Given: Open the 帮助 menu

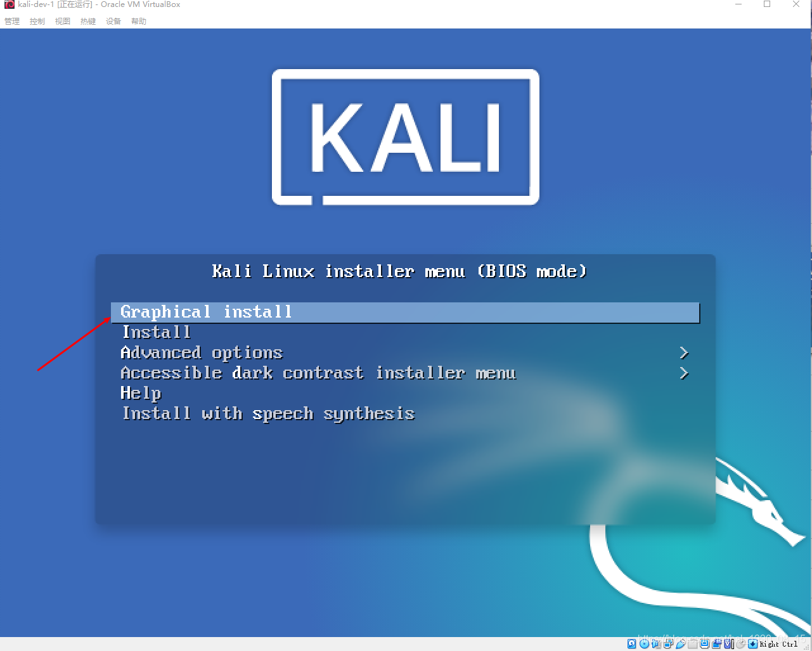Looking at the screenshot, I should tap(139, 21).
